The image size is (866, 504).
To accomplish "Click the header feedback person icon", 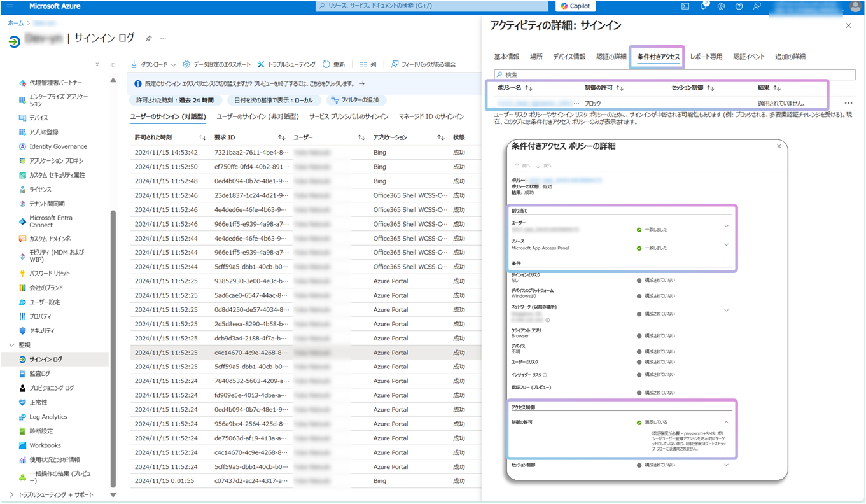I will [757, 6].
